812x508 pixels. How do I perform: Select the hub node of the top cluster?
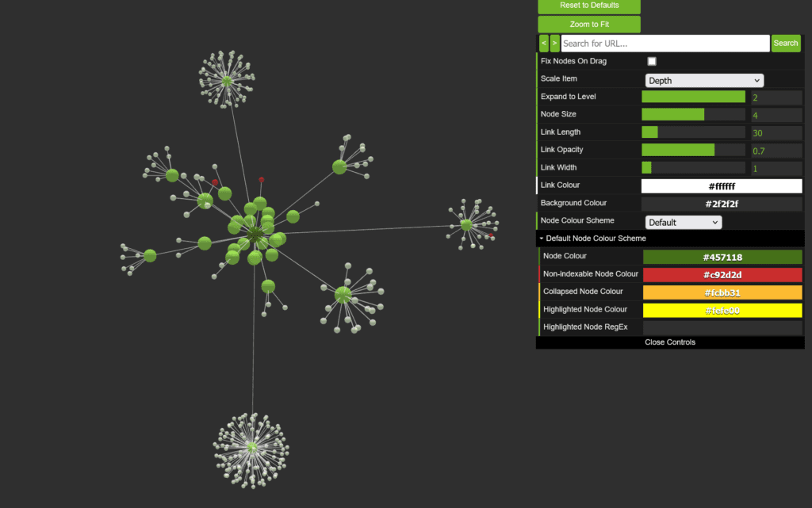coord(227,80)
